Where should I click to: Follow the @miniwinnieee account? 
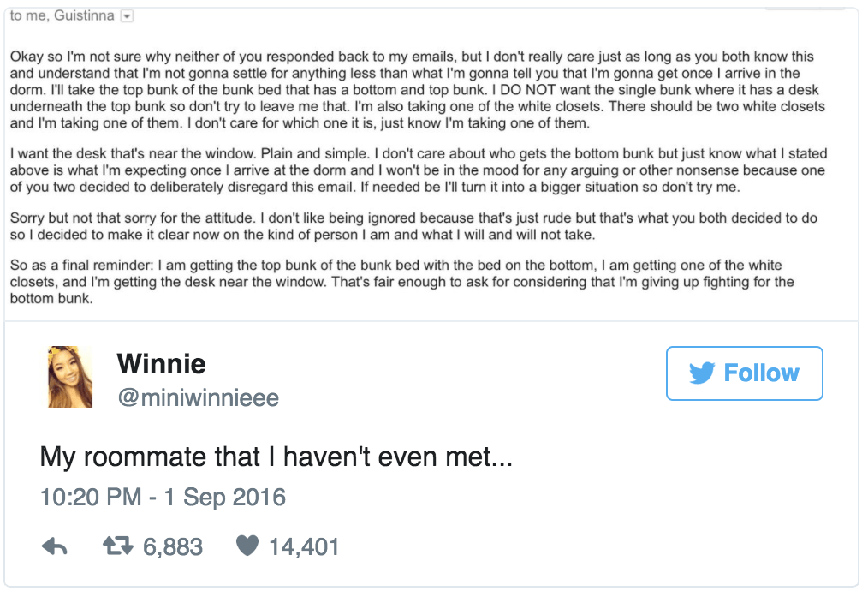(744, 373)
